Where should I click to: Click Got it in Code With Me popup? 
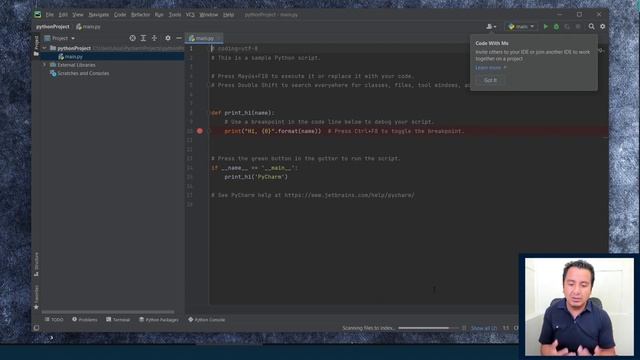[x=490, y=80]
